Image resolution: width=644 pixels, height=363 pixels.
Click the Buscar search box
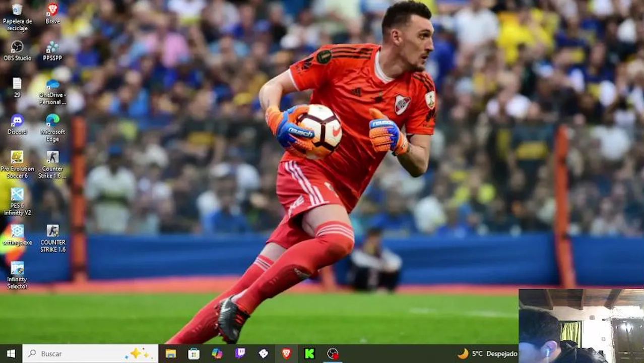tap(90, 353)
